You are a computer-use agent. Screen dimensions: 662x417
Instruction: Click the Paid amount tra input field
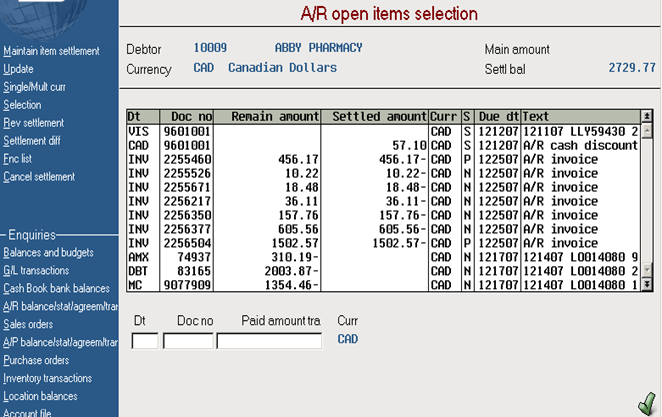coord(269,341)
